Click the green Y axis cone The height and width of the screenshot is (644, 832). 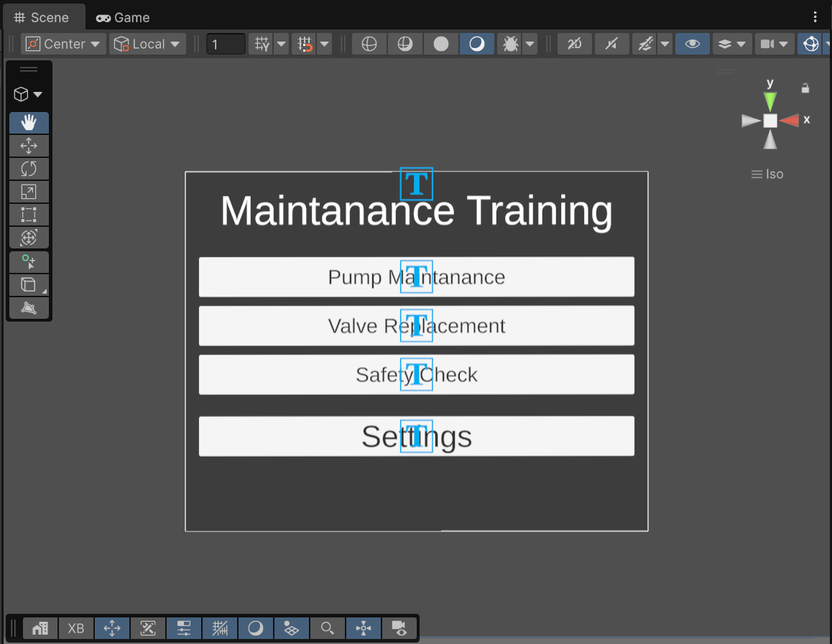coord(770,101)
